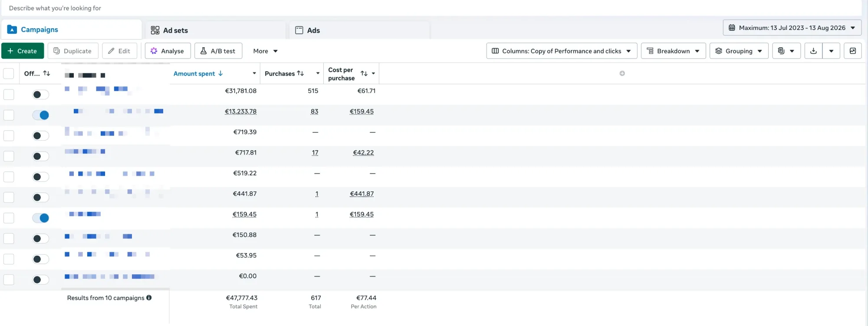Click the Analyse button

pyautogui.click(x=168, y=51)
